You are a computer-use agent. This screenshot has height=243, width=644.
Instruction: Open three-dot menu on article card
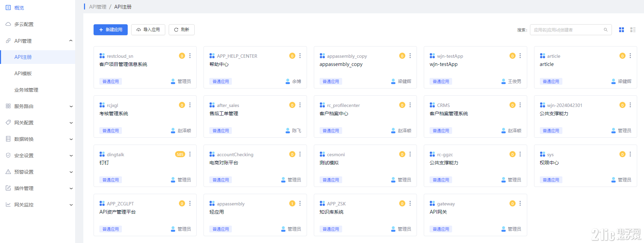tap(630, 56)
